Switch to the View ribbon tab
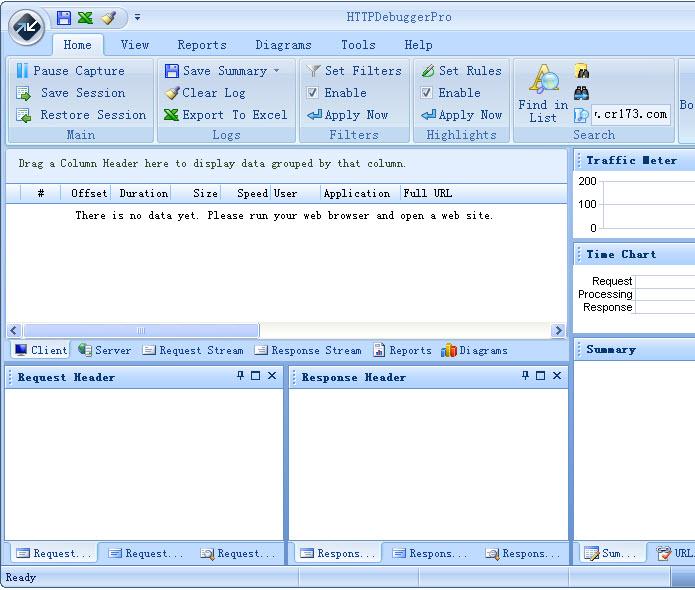695x590 pixels. [135, 45]
